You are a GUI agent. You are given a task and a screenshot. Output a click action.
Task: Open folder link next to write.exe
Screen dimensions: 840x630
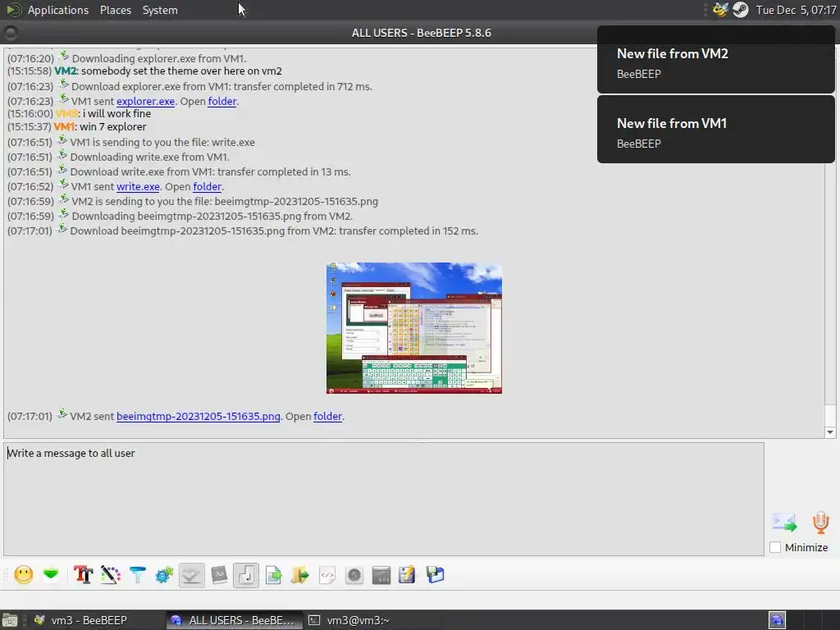pos(208,186)
